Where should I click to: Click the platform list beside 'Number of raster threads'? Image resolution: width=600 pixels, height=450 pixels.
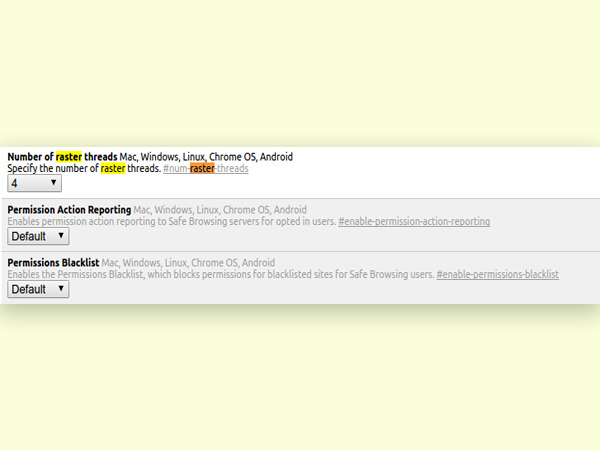[206, 157]
